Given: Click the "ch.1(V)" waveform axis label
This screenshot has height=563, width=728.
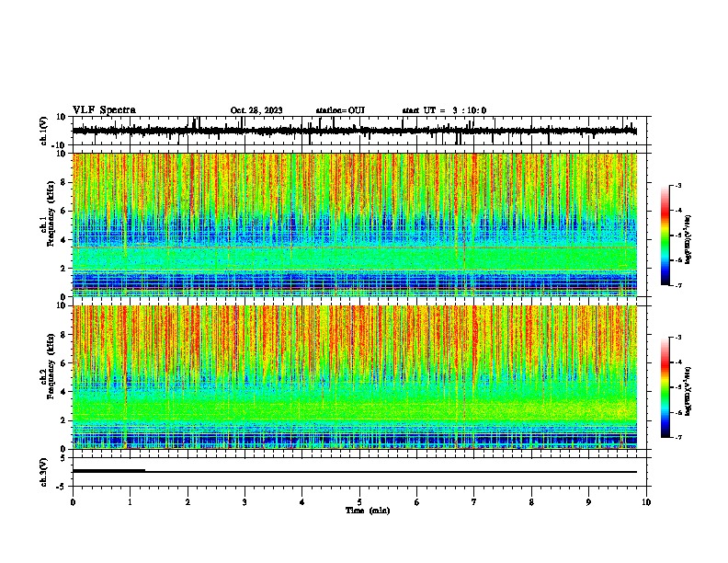Looking at the screenshot, I should pos(44,131).
